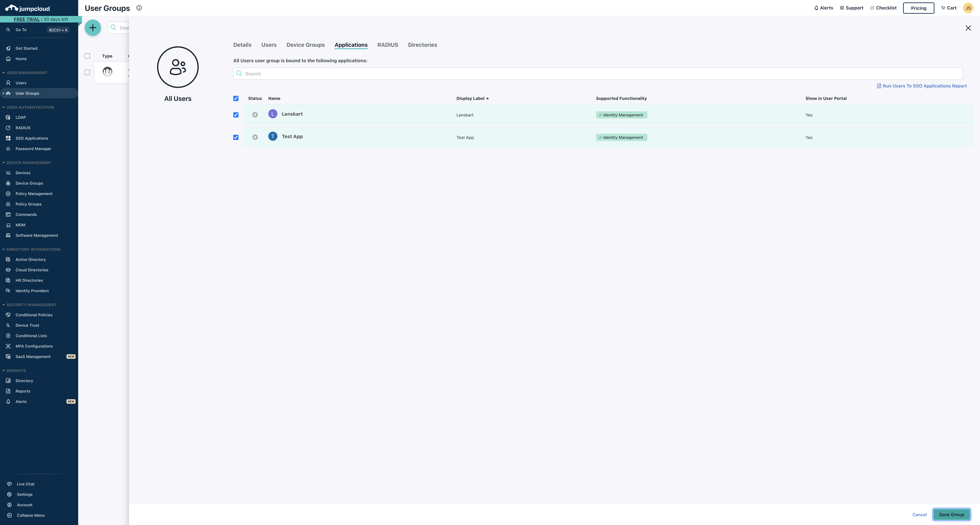
Task: Click the Home house icon
Action: 8,59
